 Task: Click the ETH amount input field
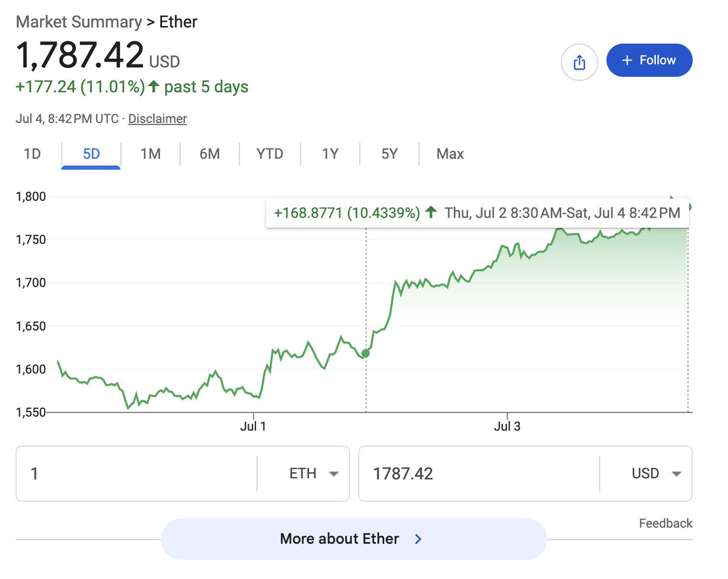(x=136, y=474)
